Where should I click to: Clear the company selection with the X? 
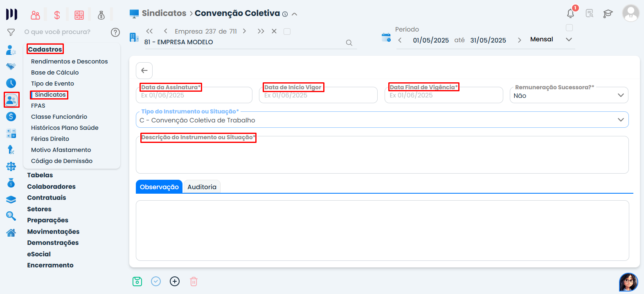[x=274, y=31]
